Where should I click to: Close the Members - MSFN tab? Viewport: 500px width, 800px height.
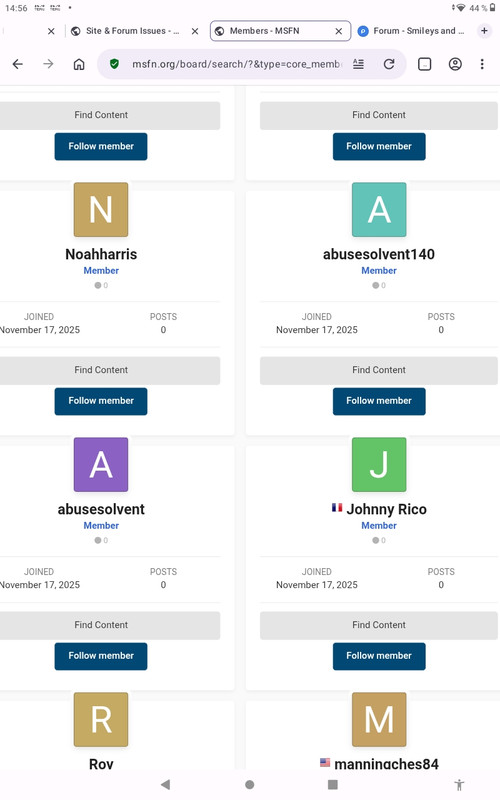(x=339, y=31)
